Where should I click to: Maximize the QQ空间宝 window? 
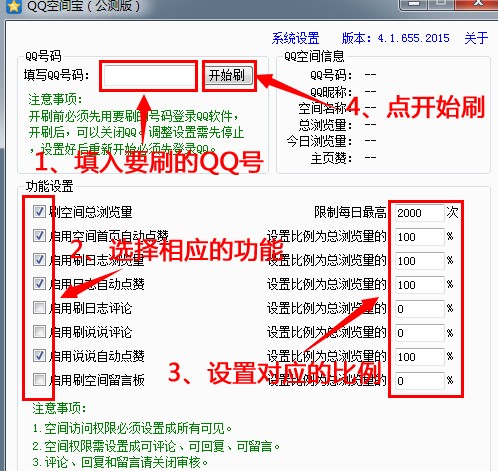pyautogui.click(x=441, y=4)
